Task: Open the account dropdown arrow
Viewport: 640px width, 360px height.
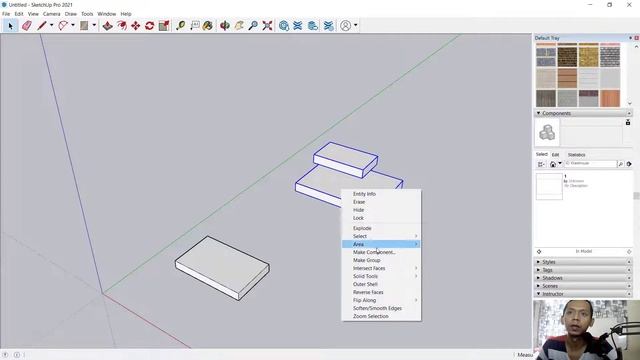Action: coord(356,25)
